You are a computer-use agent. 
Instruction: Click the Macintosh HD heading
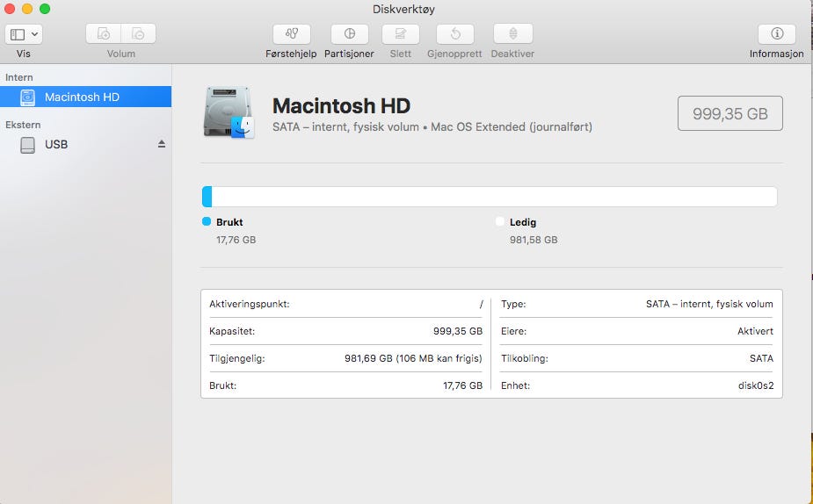click(341, 105)
